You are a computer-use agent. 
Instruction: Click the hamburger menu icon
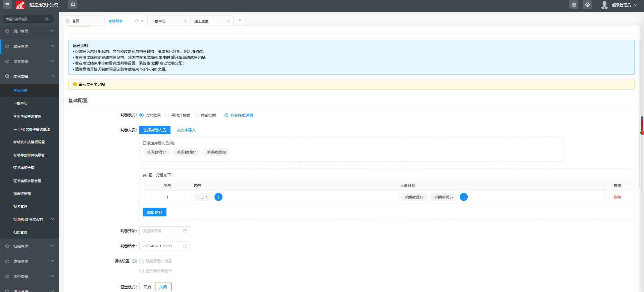pos(7,5)
